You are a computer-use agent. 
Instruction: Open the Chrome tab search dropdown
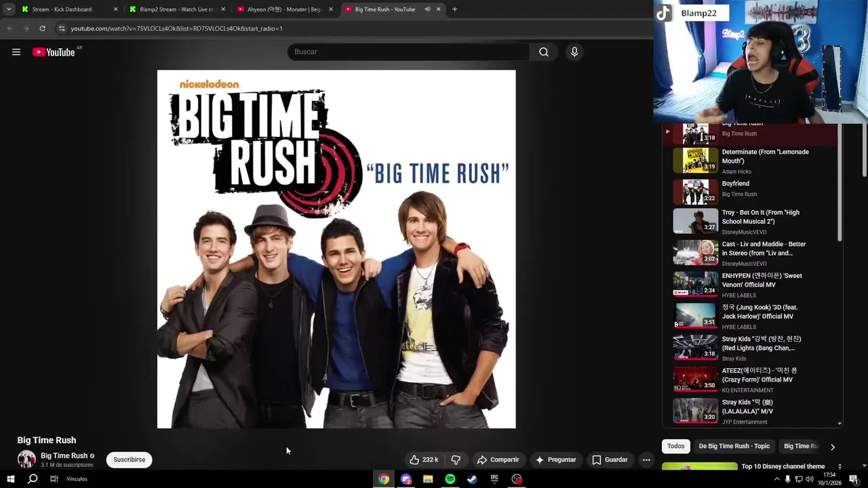9,9
